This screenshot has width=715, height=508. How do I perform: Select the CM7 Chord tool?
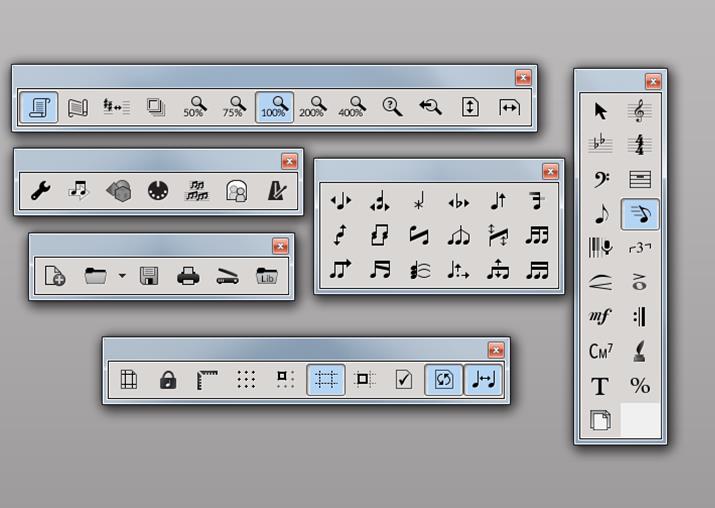pyautogui.click(x=600, y=351)
